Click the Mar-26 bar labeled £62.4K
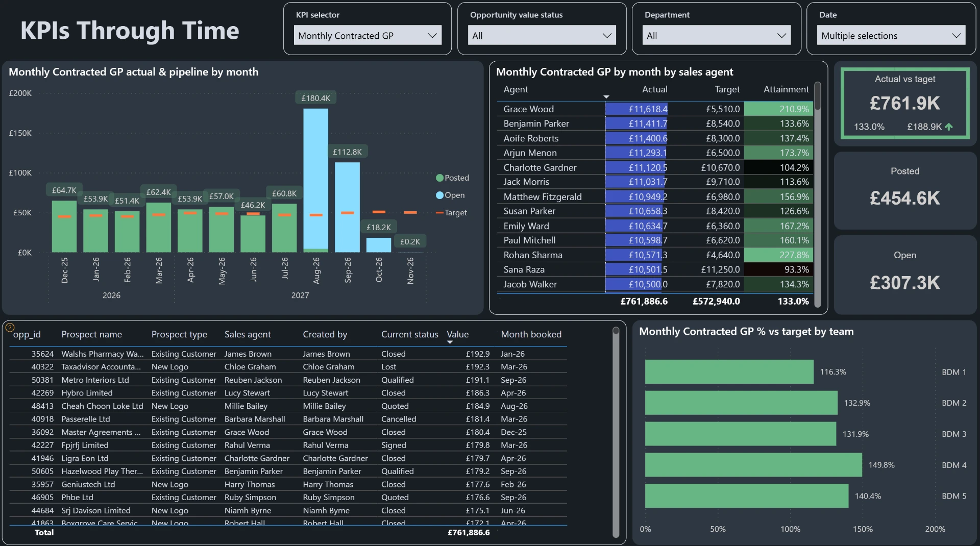 (x=159, y=228)
